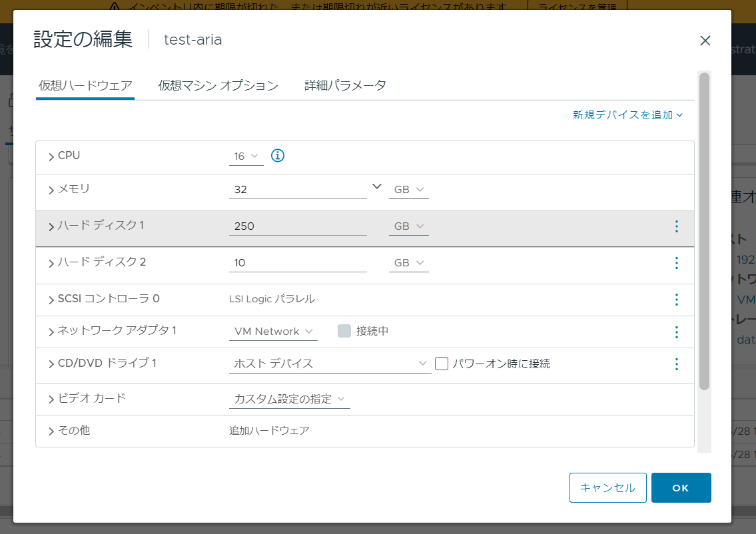Click the キャンセル button
This screenshot has width=756, height=534.
click(608, 488)
